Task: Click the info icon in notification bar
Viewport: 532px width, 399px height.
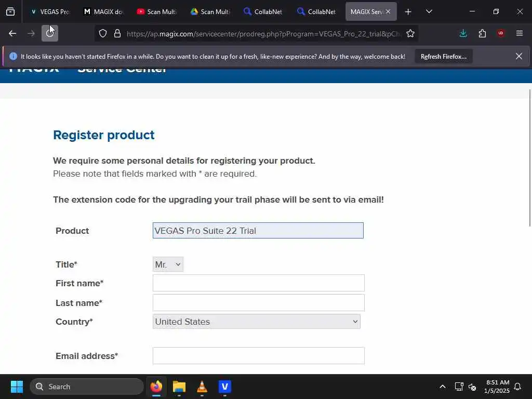Action: point(13,56)
